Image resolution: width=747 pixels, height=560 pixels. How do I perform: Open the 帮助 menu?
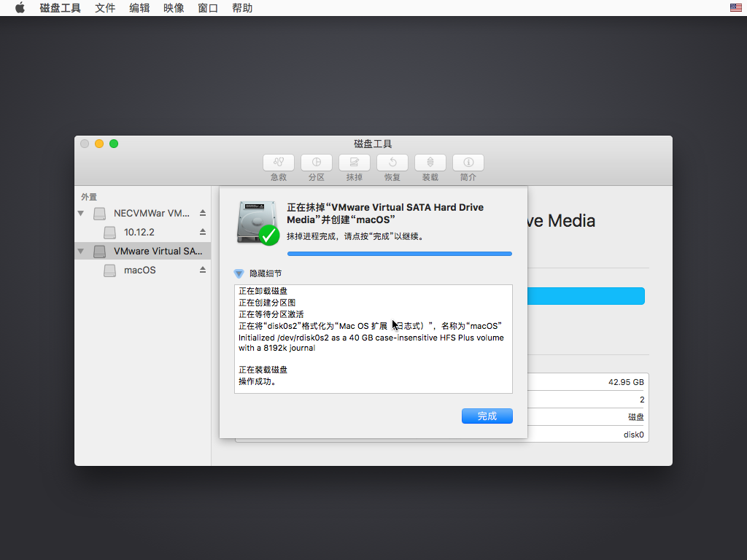(x=242, y=8)
